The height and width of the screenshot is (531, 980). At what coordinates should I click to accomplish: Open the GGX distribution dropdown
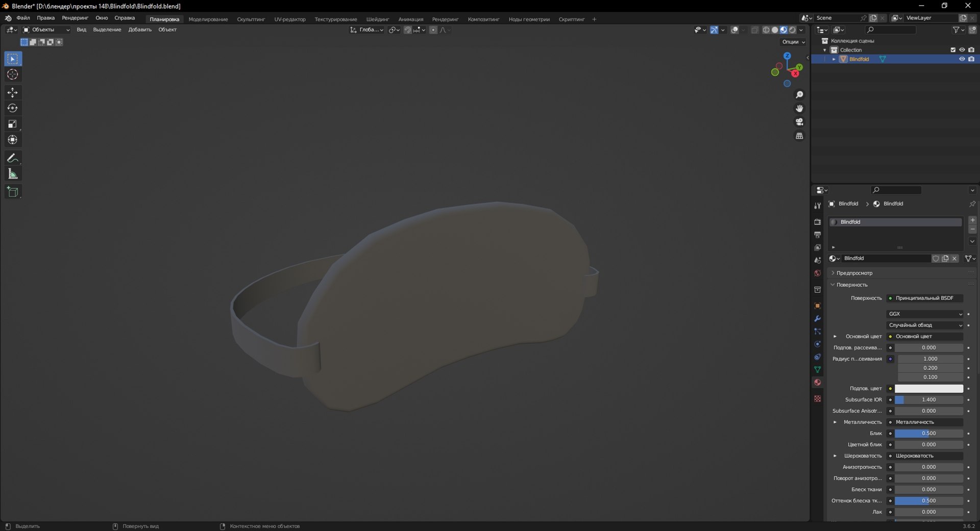point(925,314)
